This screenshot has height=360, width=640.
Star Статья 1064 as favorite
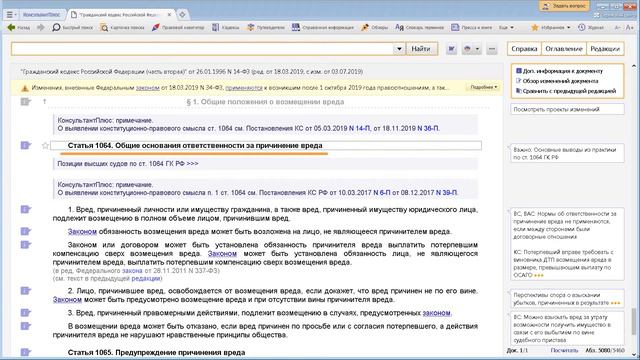pos(45,146)
